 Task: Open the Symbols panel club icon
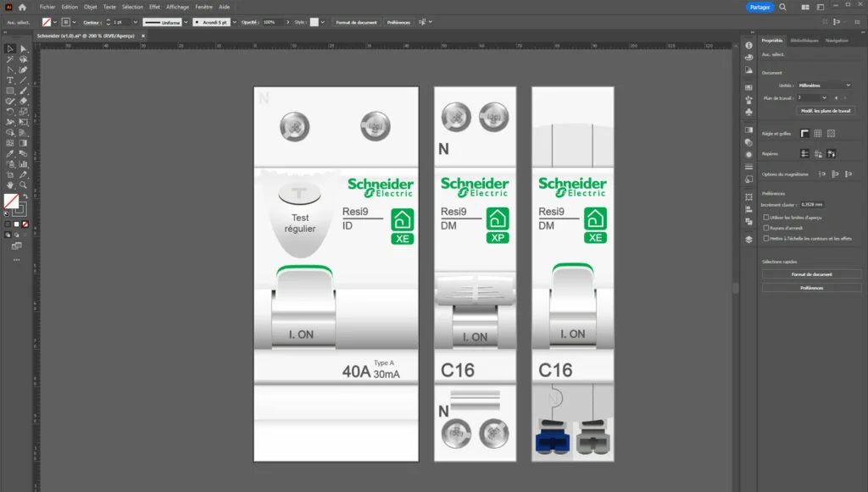[749, 113]
